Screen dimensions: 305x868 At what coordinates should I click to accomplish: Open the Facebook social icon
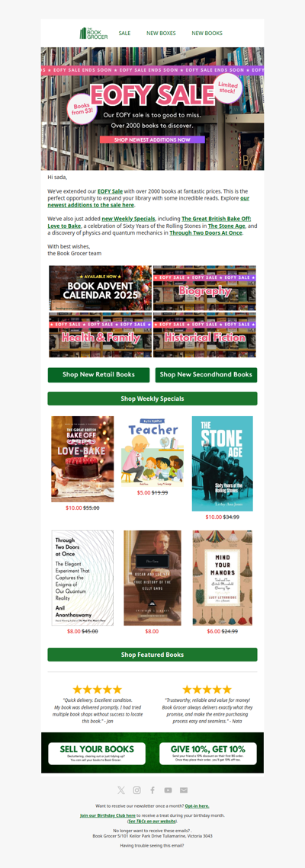coord(152,790)
